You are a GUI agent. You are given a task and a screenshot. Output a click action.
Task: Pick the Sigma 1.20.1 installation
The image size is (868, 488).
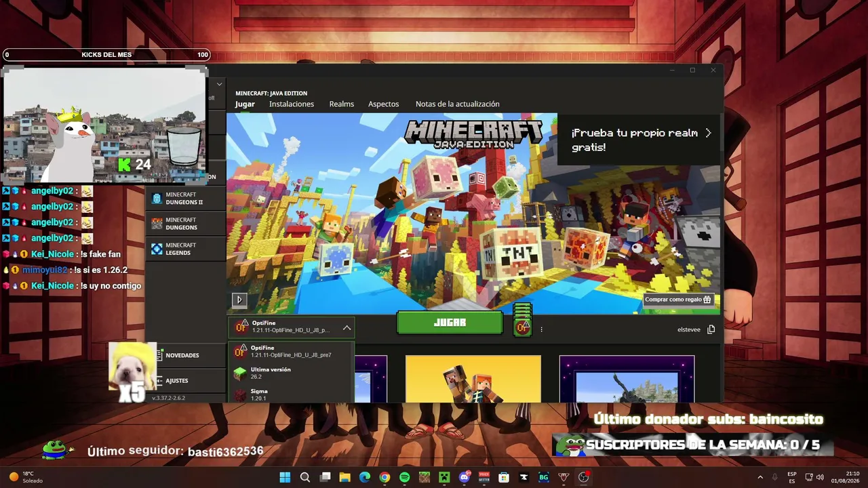pyautogui.click(x=291, y=394)
